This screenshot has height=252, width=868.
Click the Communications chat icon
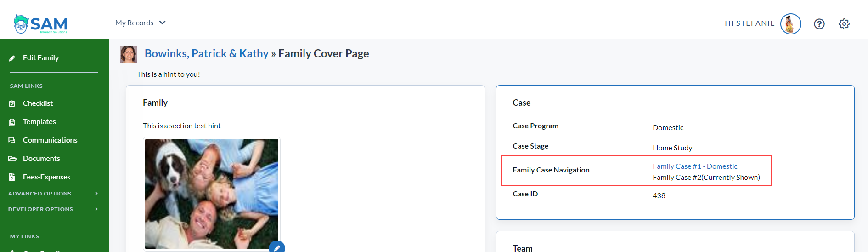(x=12, y=140)
